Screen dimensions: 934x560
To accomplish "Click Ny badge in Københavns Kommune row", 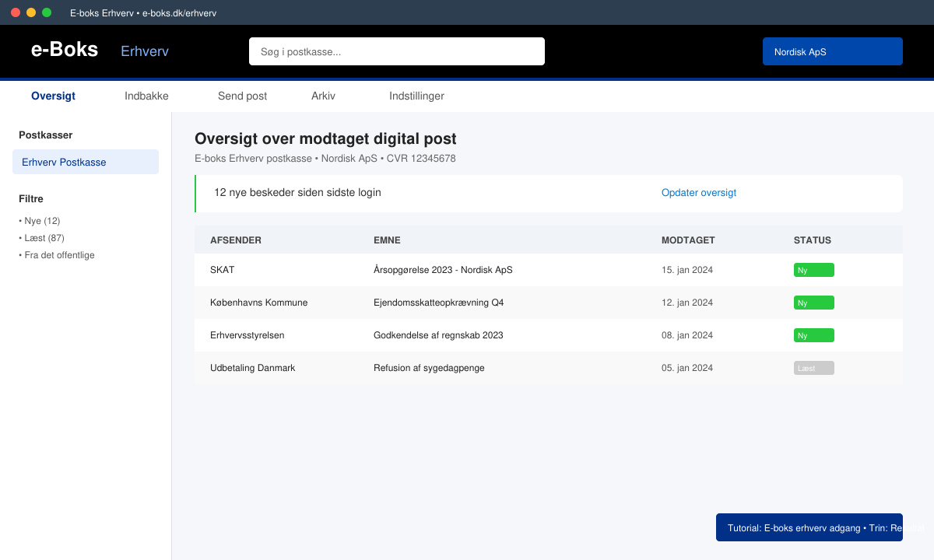I will tap(814, 303).
